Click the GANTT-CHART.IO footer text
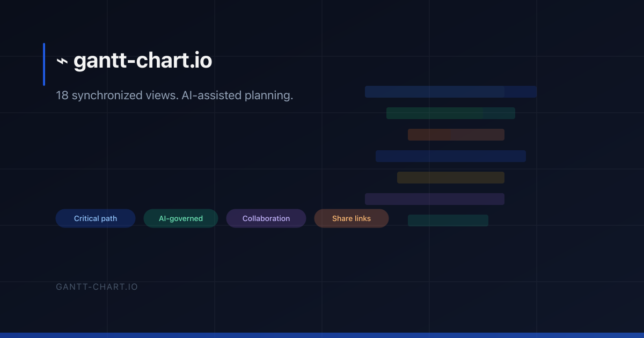This screenshot has height=338, width=644. tap(97, 287)
